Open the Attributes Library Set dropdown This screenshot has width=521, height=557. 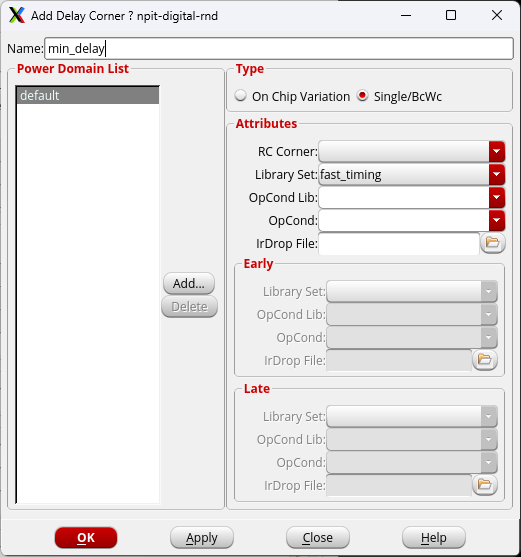pyautogui.click(x=496, y=174)
